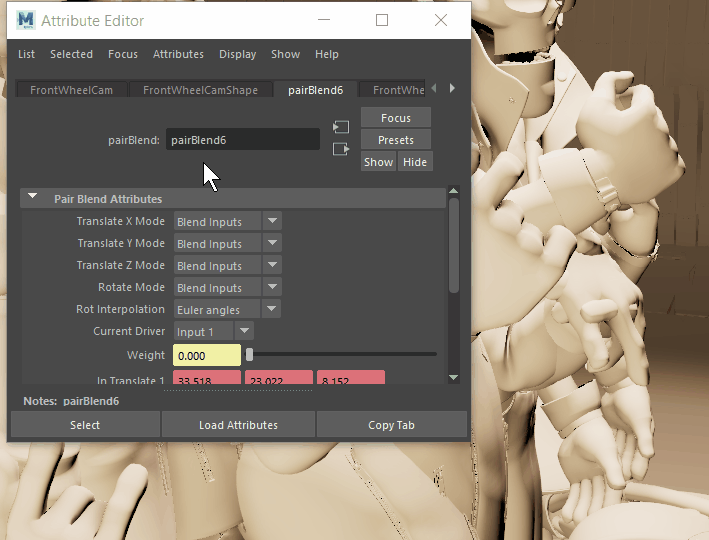Click scrollbar up arrow in attributes panel
Viewport: 709px width, 540px height.
tap(454, 191)
